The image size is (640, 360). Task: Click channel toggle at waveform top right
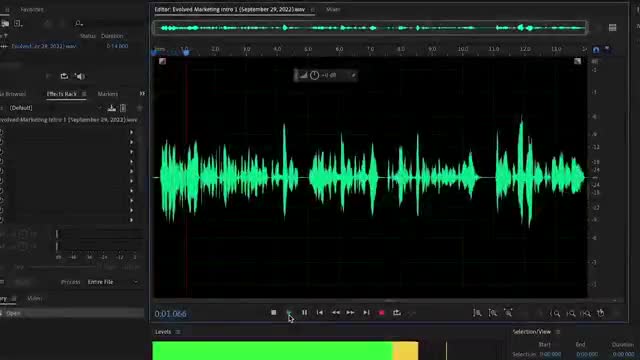[578, 61]
